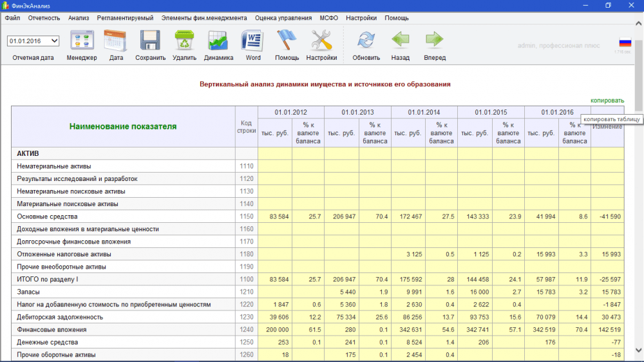Click the admin, профессионал плюс label

[x=558, y=46]
